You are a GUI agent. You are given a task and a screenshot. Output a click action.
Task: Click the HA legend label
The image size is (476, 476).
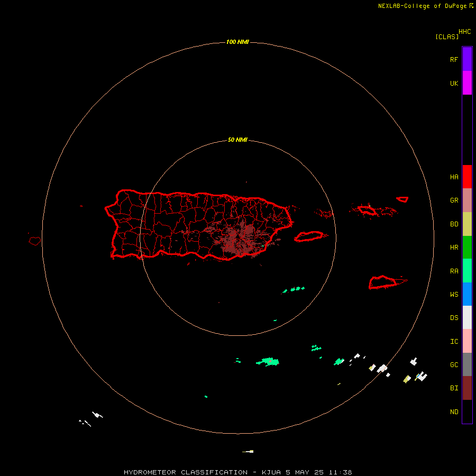click(454, 177)
